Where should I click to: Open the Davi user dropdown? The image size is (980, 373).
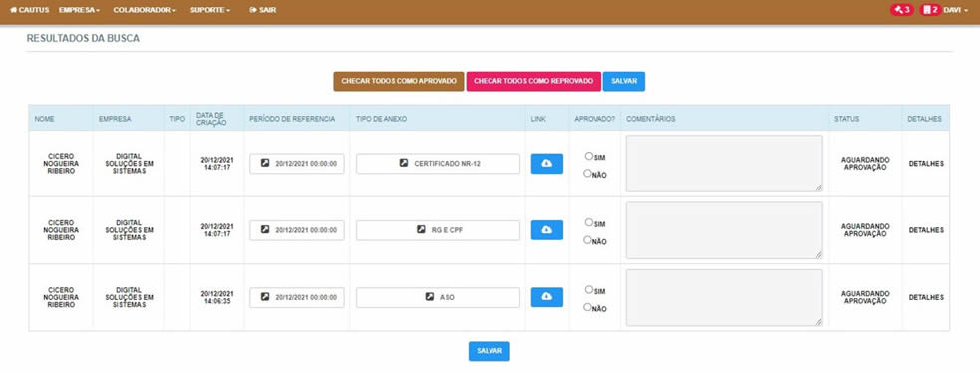coord(956,11)
